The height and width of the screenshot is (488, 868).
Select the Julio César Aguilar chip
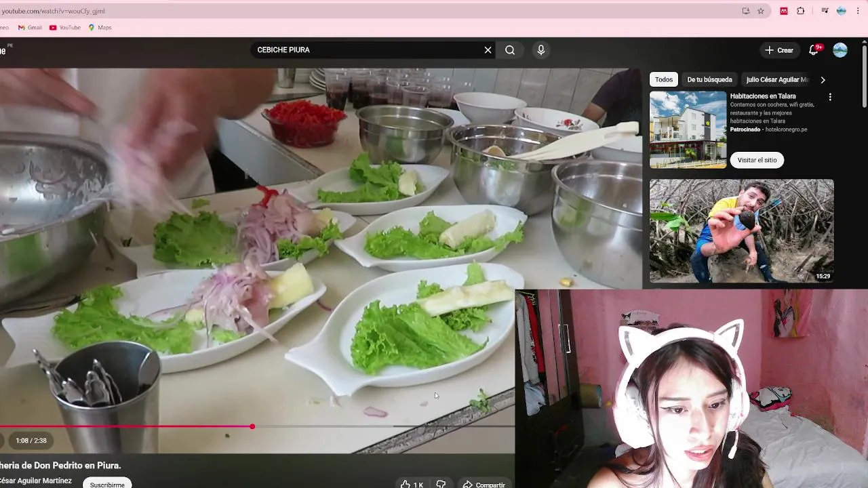pyautogui.click(x=777, y=79)
